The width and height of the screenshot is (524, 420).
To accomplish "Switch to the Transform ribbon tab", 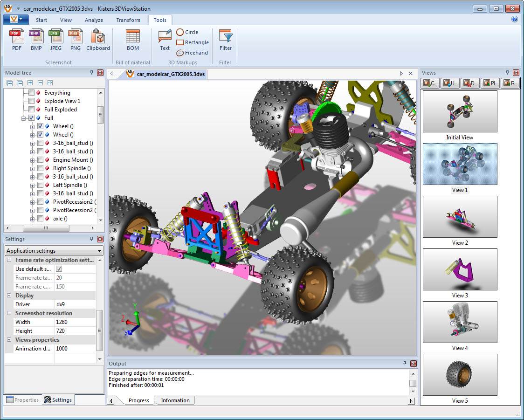I will pos(128,20).
